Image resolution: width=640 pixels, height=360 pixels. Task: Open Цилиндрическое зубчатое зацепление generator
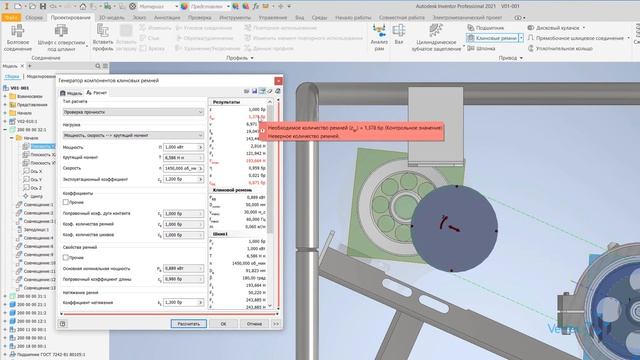436,37
